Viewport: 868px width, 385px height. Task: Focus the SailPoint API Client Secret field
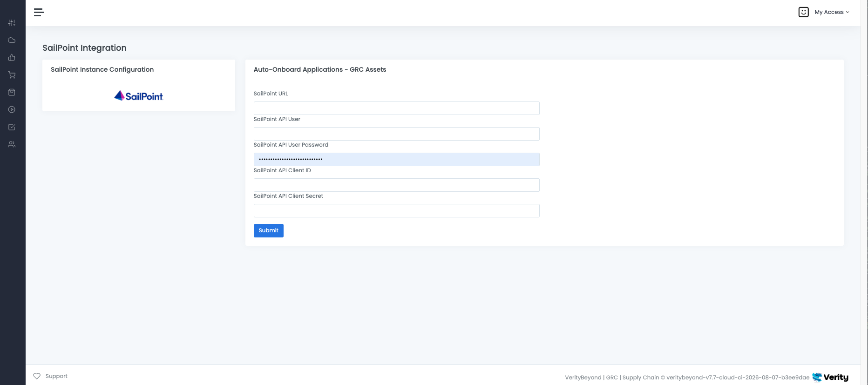[397, 211]
